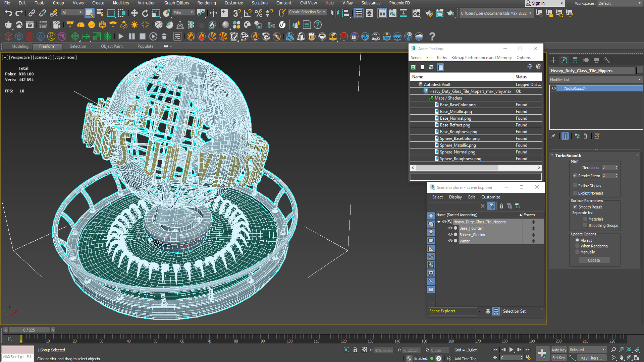Viewport: 644px width, 362px height.
Task: Click the Select Object tool
Action: point(89,13)
